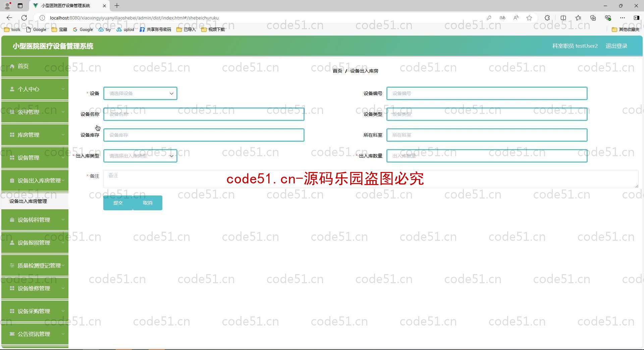Image resolution: width=644 pixels, height=350 pixels.
Task: Click the browser address bar URL
Action: point(134,18)
